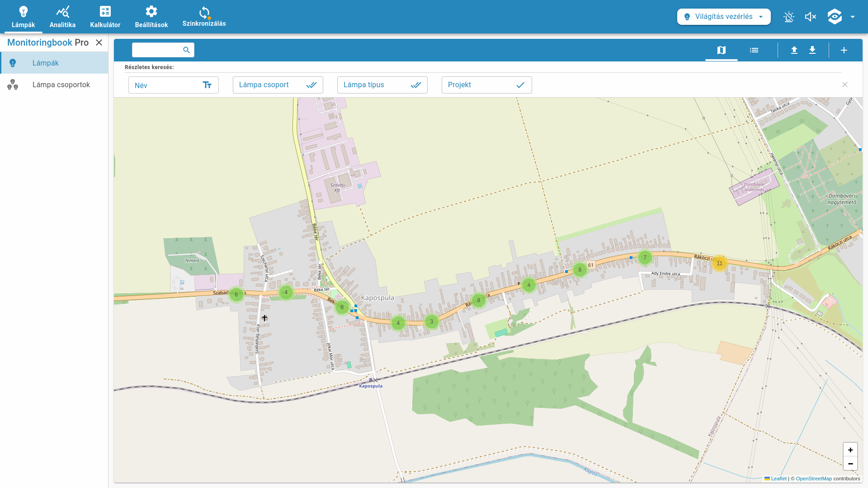Screen dimensions: 868x488
Task: Click the plus icon to add lamp
Action: pos(844,50)
